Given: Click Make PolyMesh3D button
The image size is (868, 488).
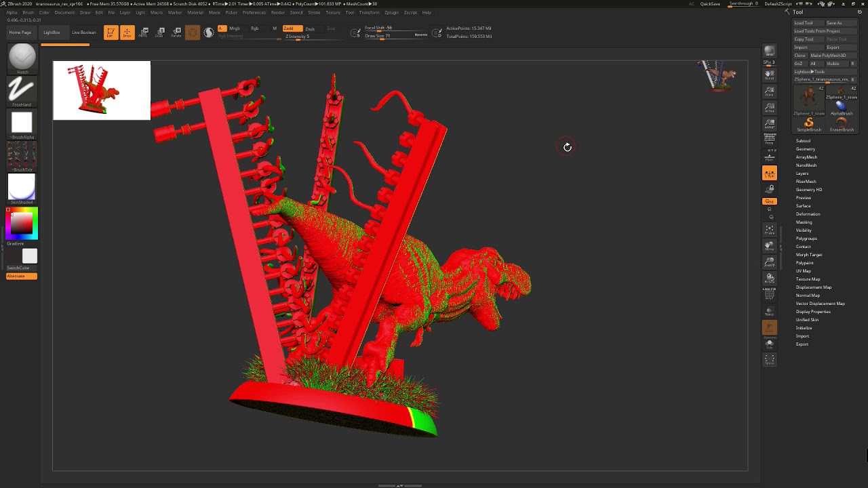Looking at the screenshot, I should click(833, 56).
